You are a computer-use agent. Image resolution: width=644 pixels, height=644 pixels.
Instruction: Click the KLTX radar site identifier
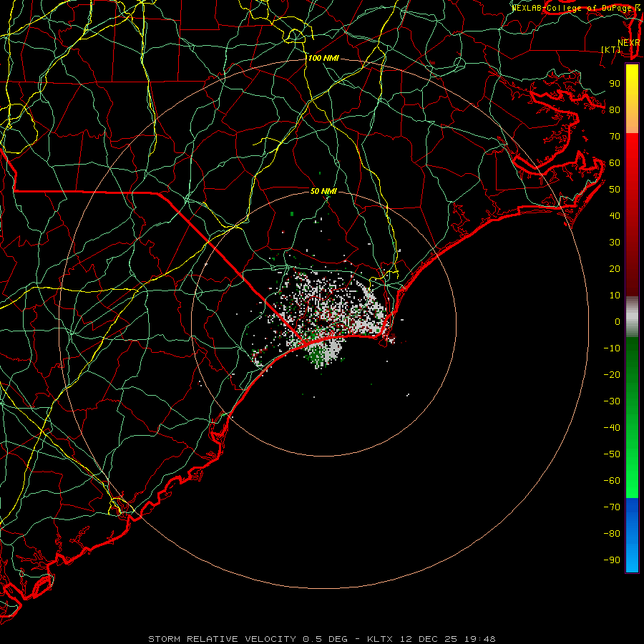pyautogui.click(x=380, y=639)
